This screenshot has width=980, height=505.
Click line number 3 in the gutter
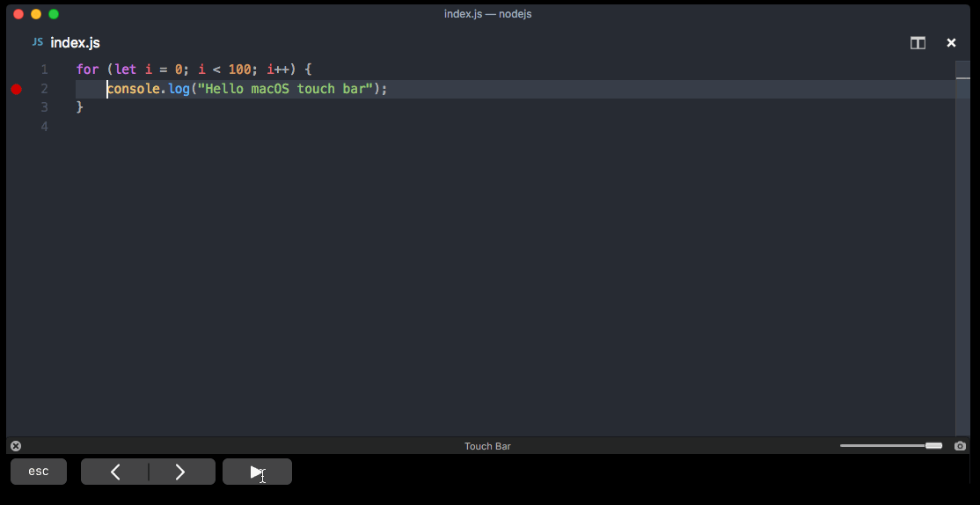coord(44,107)
